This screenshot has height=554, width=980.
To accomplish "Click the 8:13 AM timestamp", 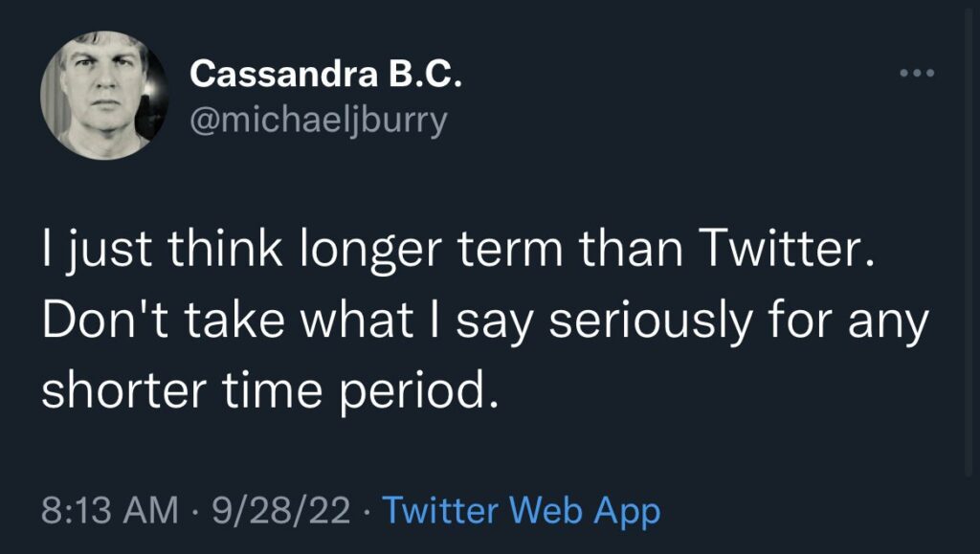I will pos(109,511).
